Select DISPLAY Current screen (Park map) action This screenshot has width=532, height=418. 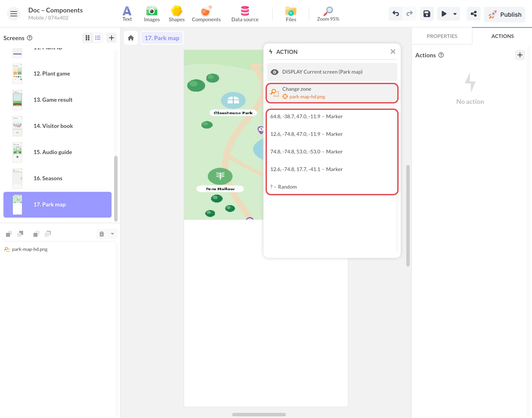pyautogui.click(x=332, y=72)
